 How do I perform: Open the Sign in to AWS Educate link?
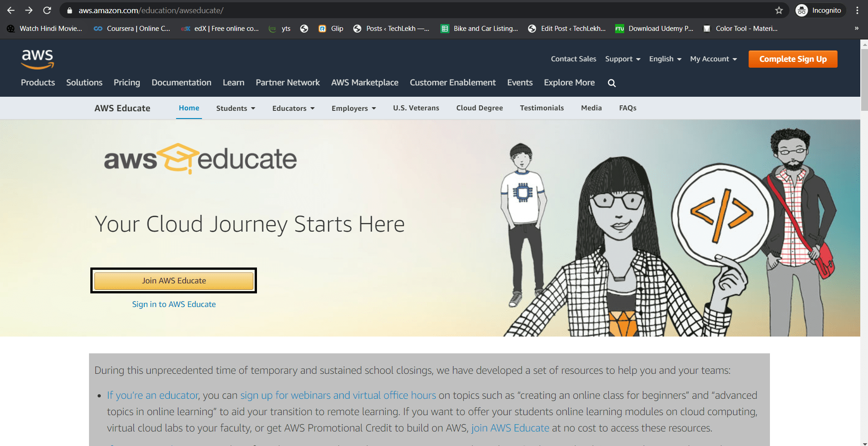[x=173, y=304]
